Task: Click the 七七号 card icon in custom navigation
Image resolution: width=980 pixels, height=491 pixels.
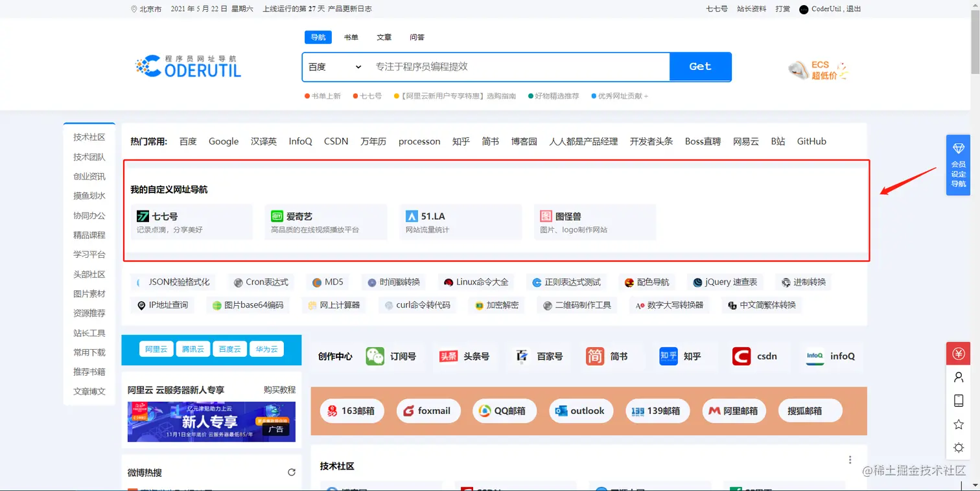Action: coord(143,216)
